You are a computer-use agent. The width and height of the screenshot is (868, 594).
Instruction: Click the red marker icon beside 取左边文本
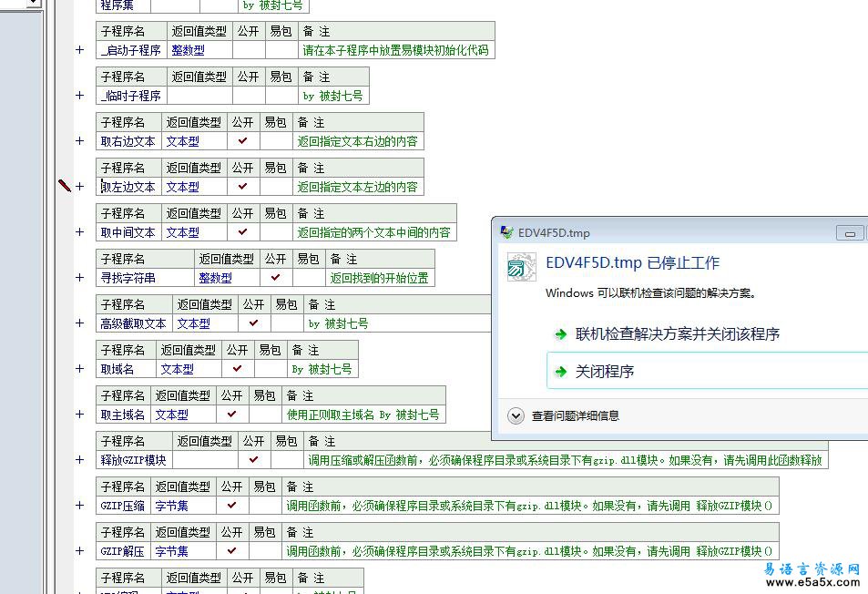point(65,186)
